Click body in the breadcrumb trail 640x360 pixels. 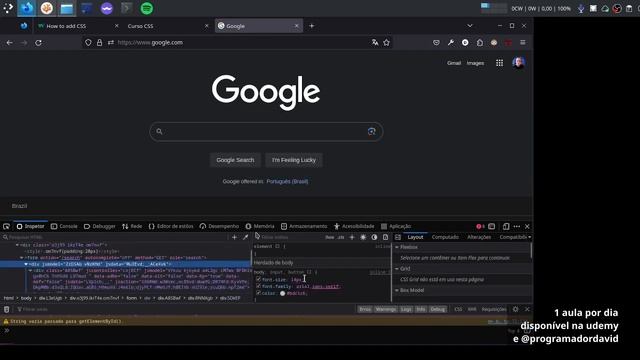point(26,298)
